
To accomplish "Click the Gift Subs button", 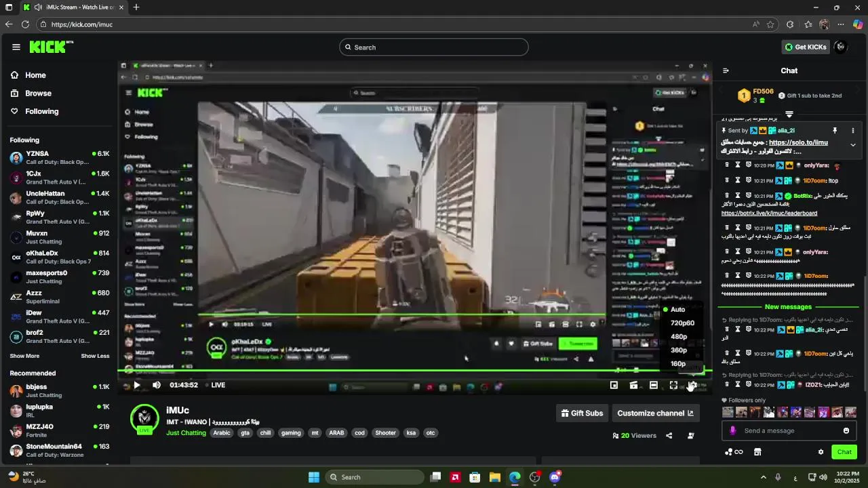I will tap(582, 413).
